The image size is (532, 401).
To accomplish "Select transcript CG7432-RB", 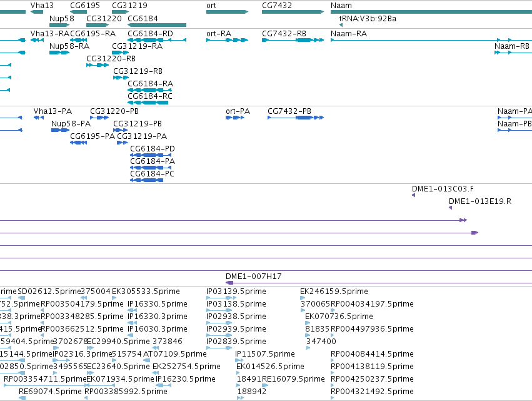I will pyautogui.click(x=293, y=40).
